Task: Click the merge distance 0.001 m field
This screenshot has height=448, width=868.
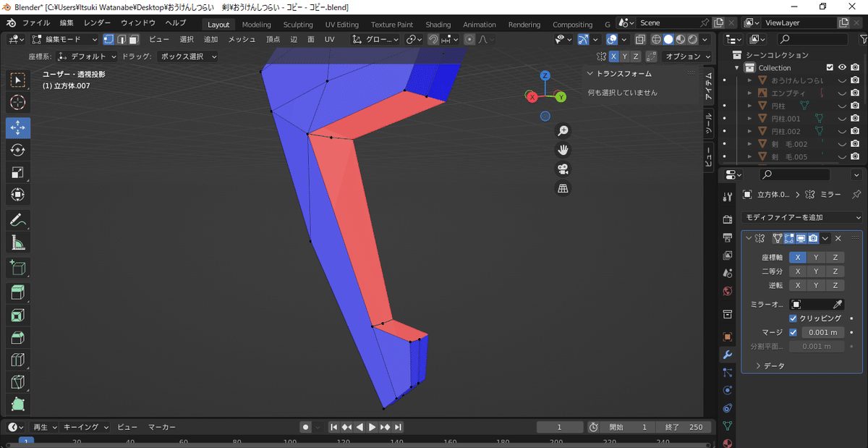Action: (x=822, y=332)
